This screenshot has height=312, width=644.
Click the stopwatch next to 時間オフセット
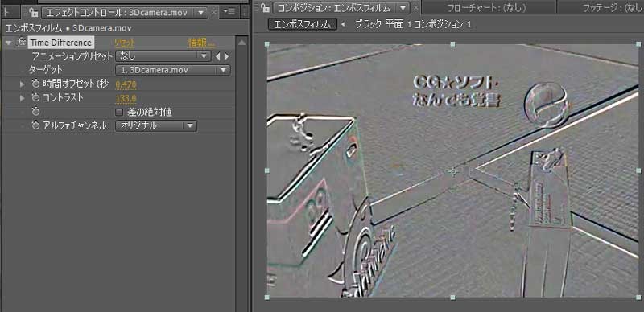[x=35, y=84]
